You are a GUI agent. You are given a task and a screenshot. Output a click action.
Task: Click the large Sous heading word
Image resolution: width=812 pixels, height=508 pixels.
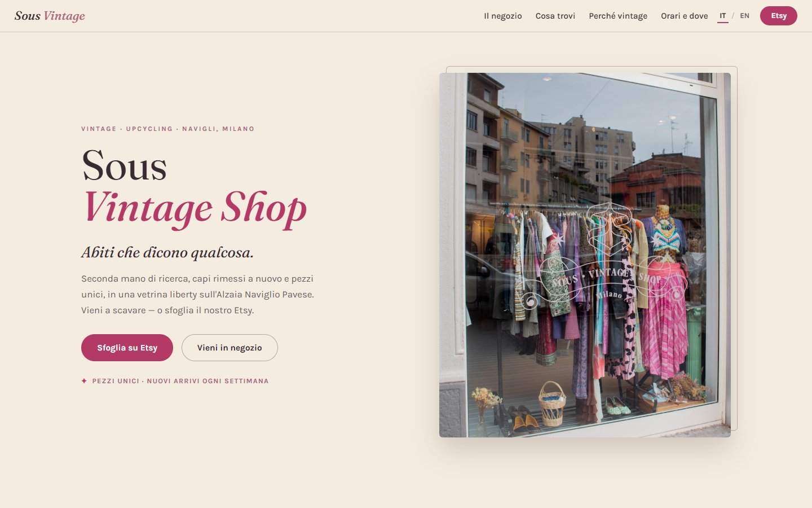pos(124,166)
